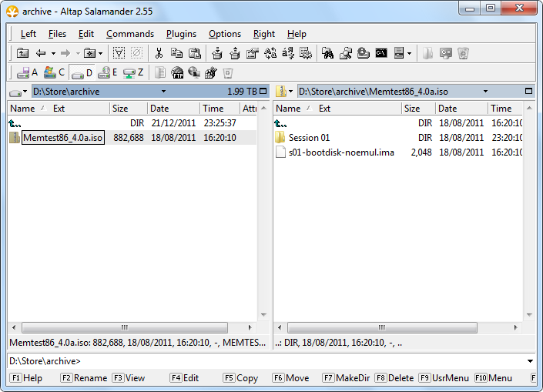Viewport: 543px width, 392px height.
Task: Open the FTP client icon
Action: pos(177,72)
